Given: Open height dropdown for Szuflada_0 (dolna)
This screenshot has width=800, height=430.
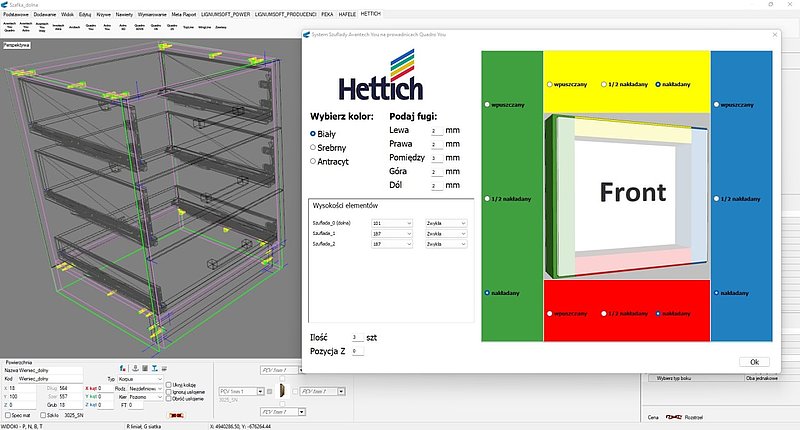Looking at the screenshot, I should (x=407, y=223).
